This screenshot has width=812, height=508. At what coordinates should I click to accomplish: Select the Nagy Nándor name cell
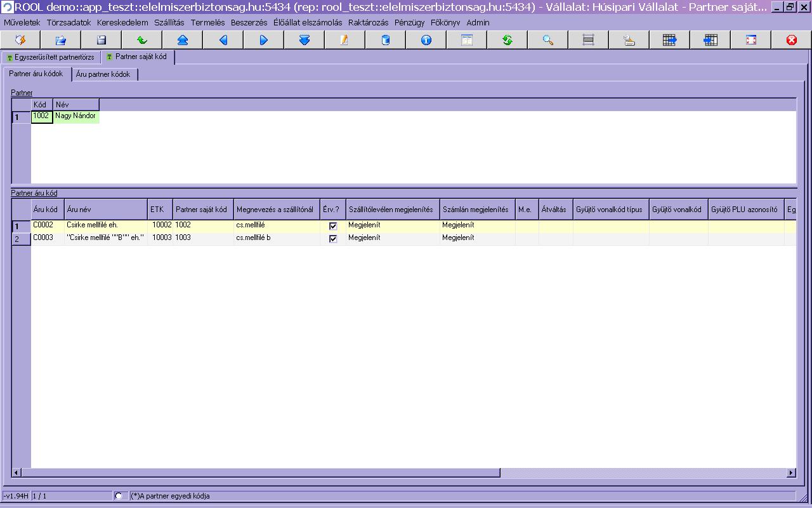76,116
